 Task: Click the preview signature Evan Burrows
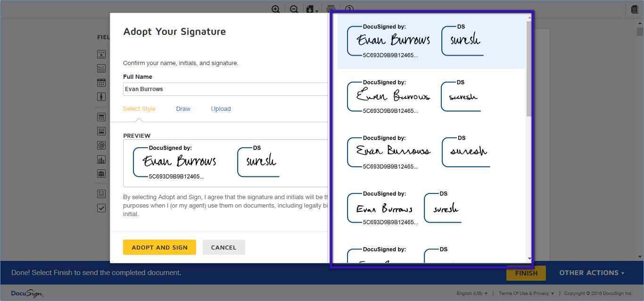[180, 161]
